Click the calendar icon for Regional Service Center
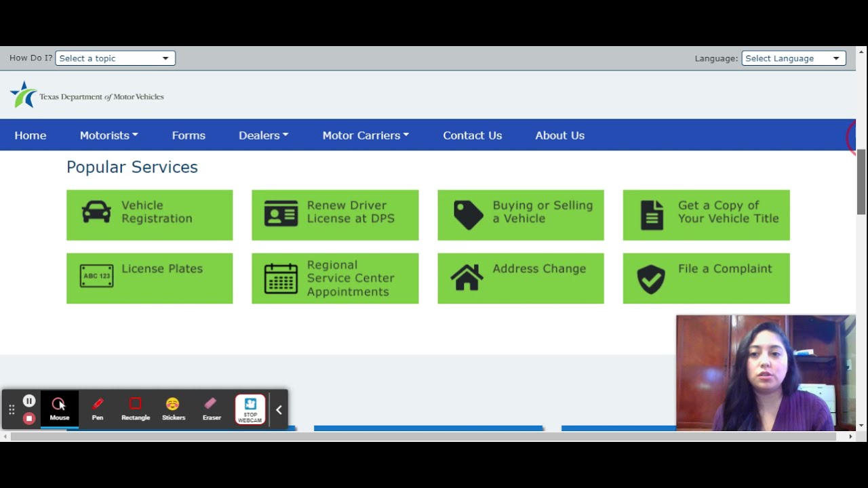Image resolution: width=868 pixels, height=488 pixels. [281, 279]
